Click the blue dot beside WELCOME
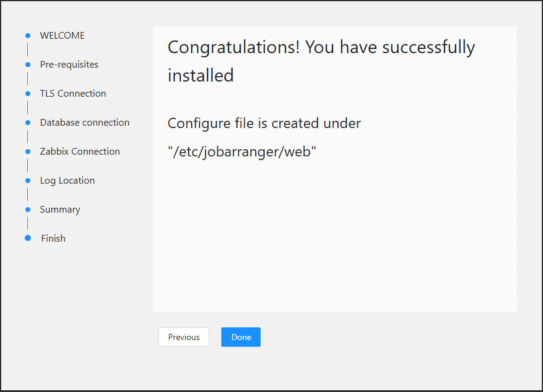 pyautogui.click(x=28, y=36)
